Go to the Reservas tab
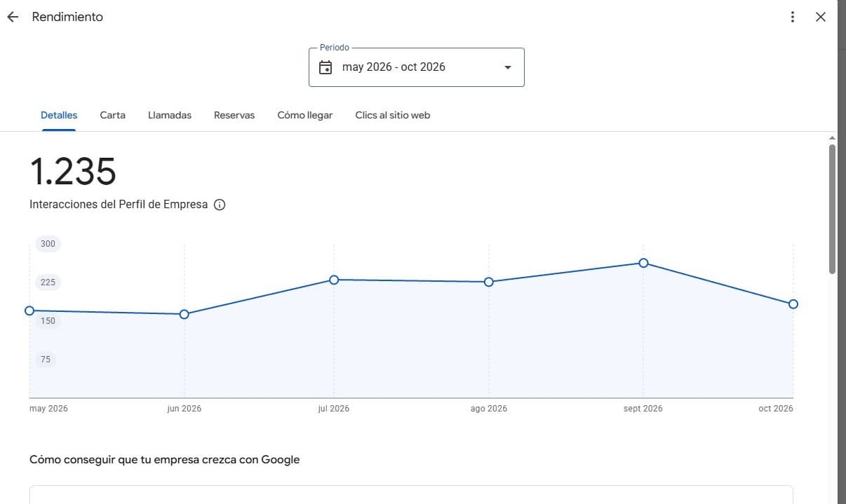This screenshot has height=504, width=846. click(x=234, y=115)
